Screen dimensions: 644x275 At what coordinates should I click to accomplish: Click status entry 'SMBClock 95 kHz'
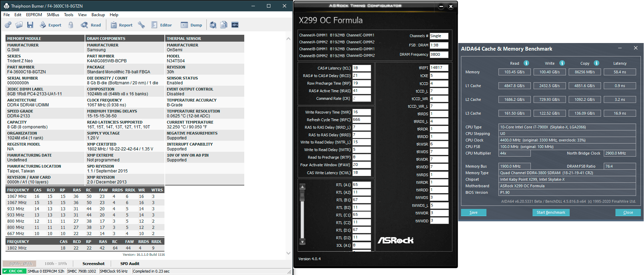[x=114, y=271]
